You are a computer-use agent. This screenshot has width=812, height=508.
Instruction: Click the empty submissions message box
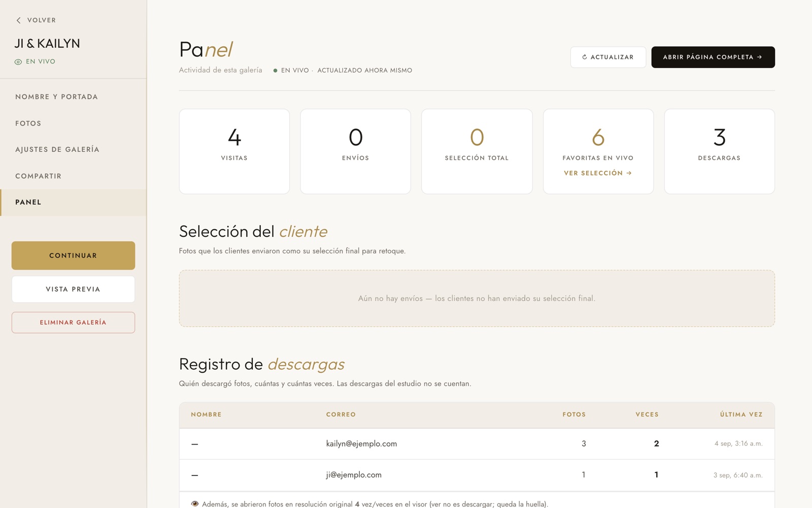477,299
